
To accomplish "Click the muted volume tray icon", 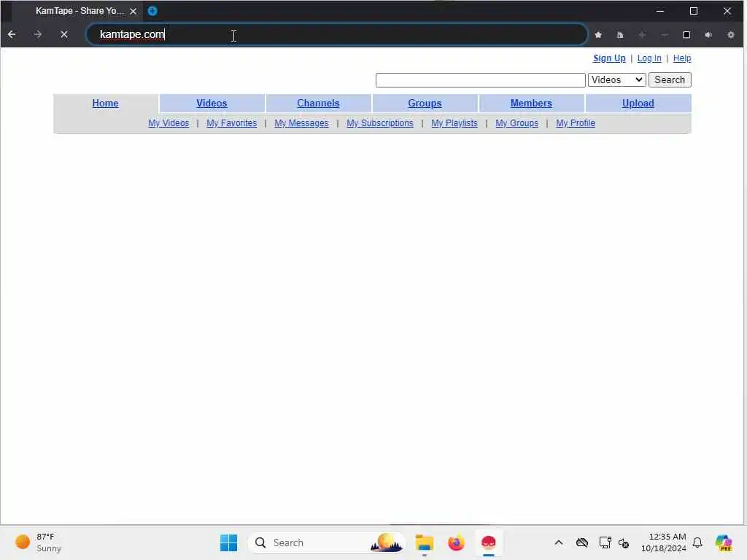I will [624, 542].
